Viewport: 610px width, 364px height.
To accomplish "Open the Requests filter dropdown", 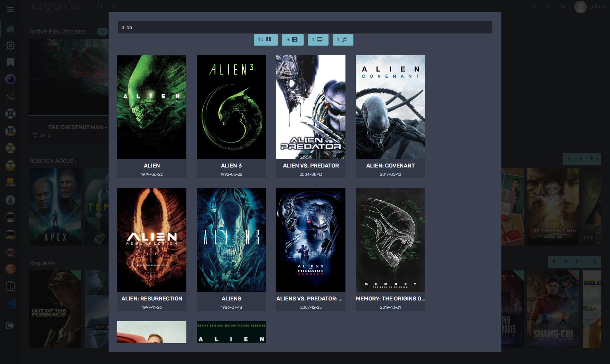I will click(x=579, y=261).
